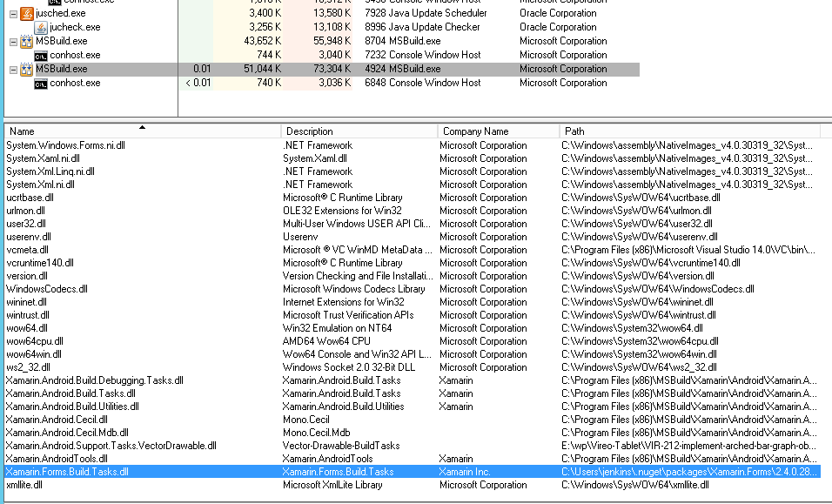Select System.Xml.Linq.ni.dll in the DLL list

pyautogui.click(x=50, y=171)
